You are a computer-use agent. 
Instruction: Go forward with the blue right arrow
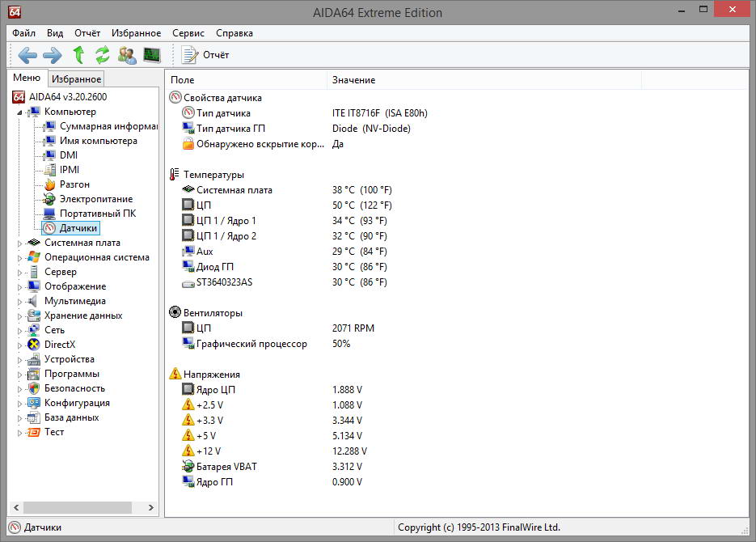[52, 55]
